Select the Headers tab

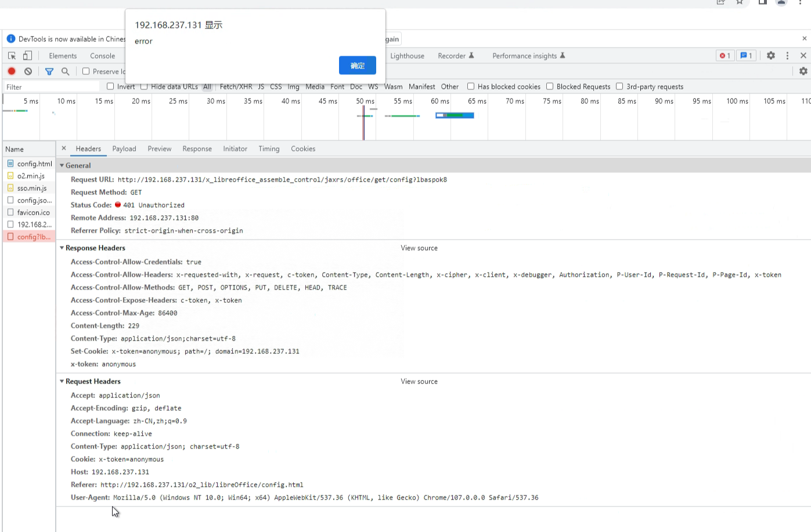click(88, 149)
